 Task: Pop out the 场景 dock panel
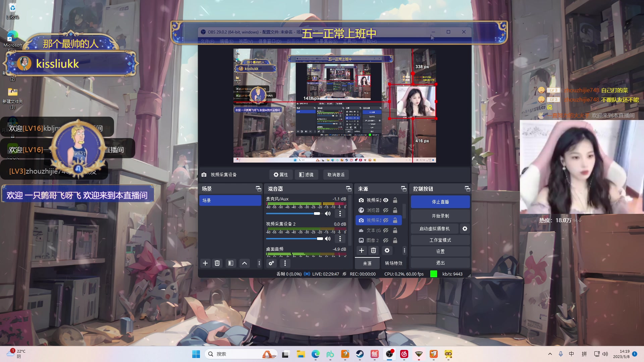[258, 189]
